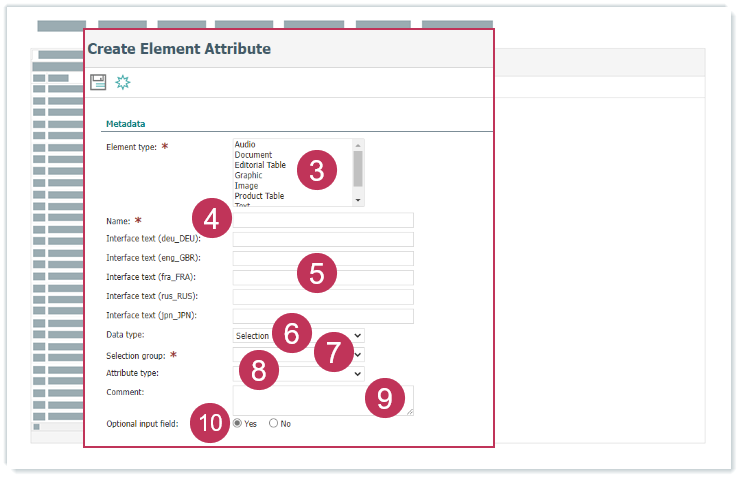The width and height of the screenshot is (741, 479).
Task: Select Audio in the Element type list
Action: point(245,145)
